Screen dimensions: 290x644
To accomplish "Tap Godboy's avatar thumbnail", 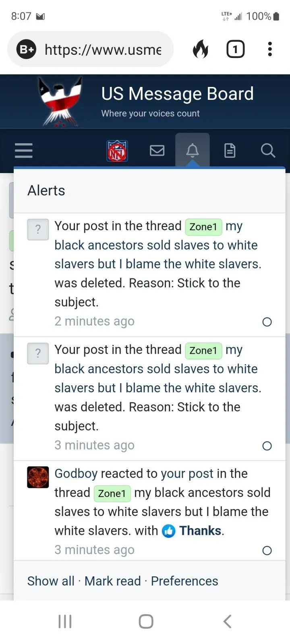I will click(x=38, y=477).
